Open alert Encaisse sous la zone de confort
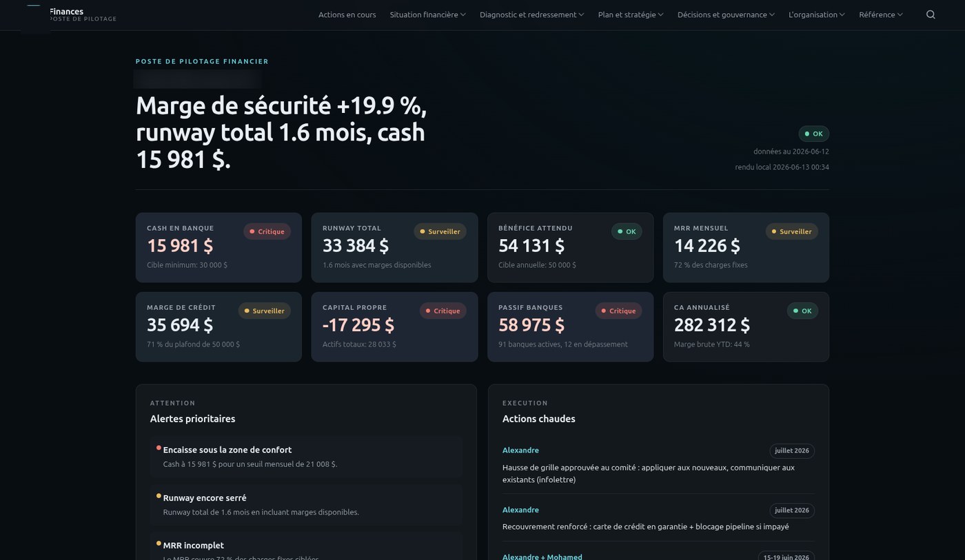 (306, 457)
